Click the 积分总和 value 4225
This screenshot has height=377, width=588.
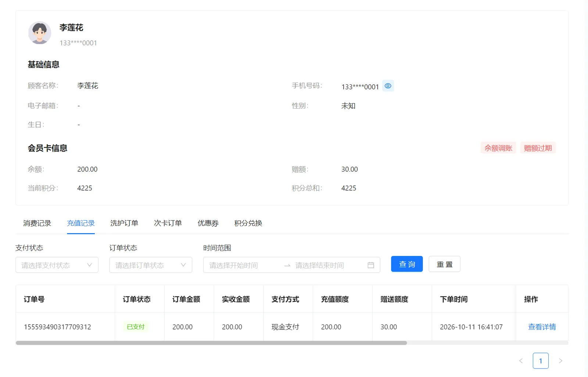coord(349,188)
